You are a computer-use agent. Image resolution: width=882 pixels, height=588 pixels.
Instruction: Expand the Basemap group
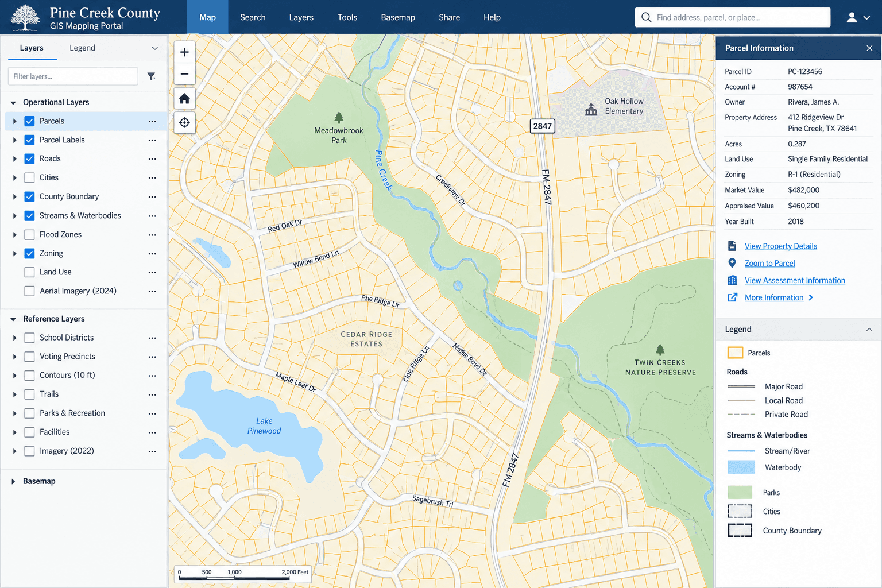click(x=13, y=482)
